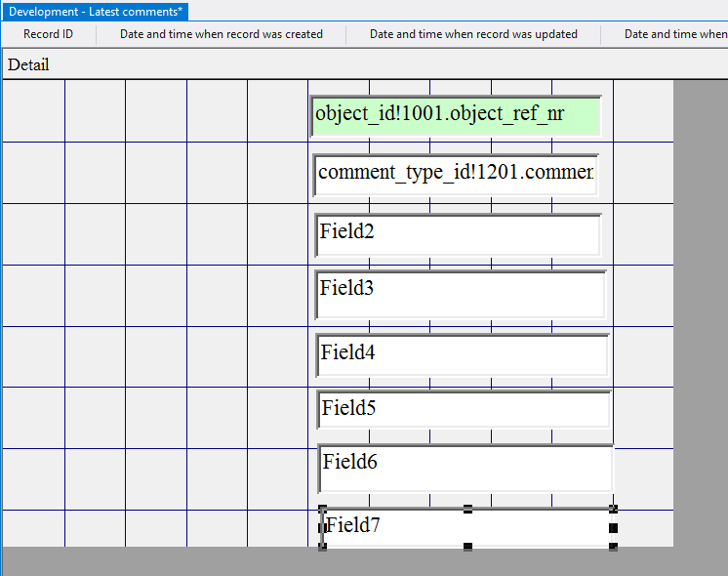The width and height of the screenshot is (728, 576).
Task: Click the partially visible rightmost date header
Action: tap(675, 34)
